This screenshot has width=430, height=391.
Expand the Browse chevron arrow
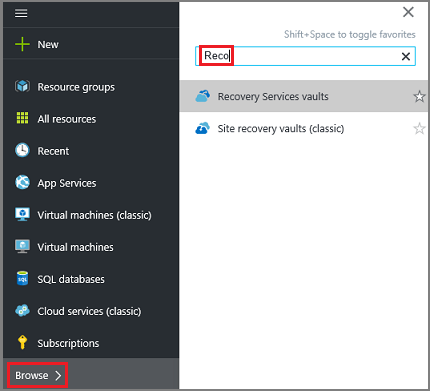(x=58, y=375)
